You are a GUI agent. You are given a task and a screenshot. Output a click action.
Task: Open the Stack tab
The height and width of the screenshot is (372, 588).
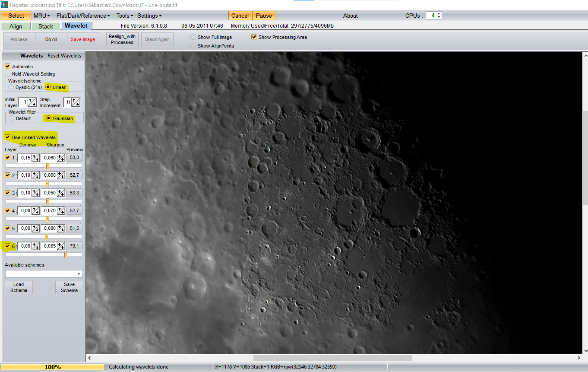point(46,26)
